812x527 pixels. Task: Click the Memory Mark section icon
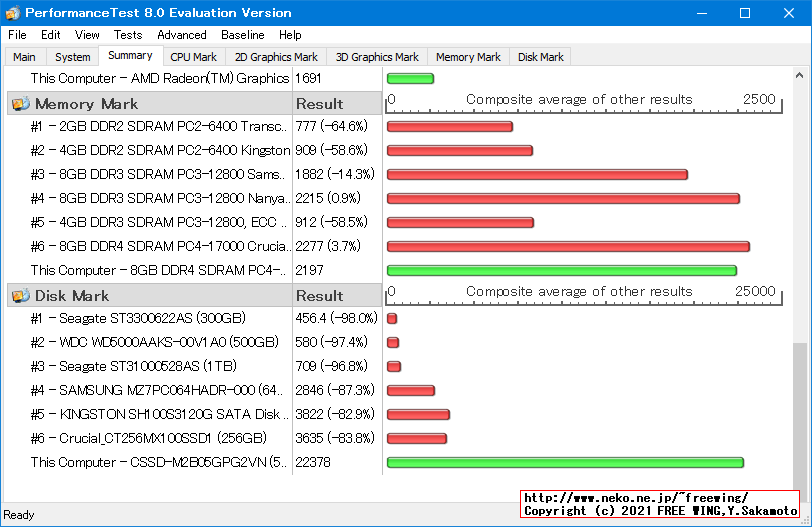20,104
